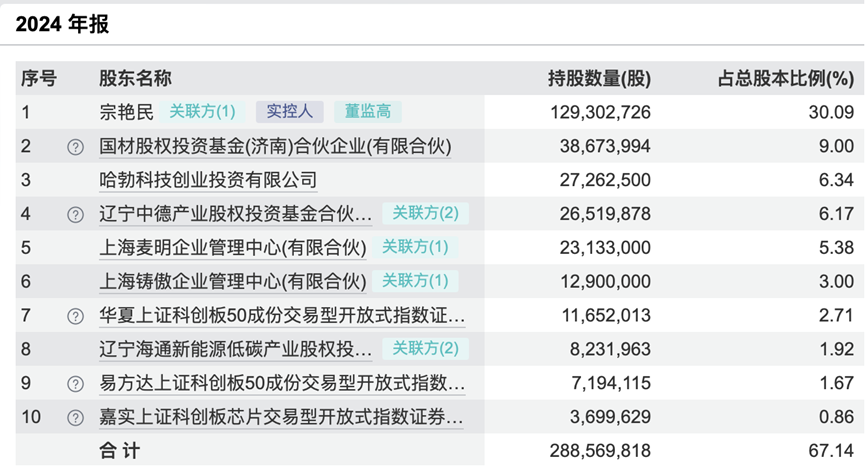Click the 占总股本比例(%) column header
The image size is (865, 466).
[x=786, y=78]
